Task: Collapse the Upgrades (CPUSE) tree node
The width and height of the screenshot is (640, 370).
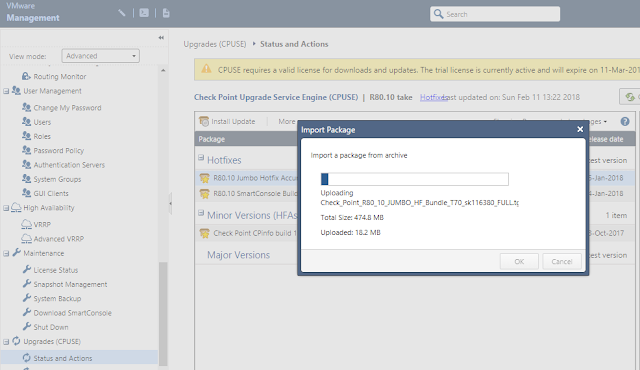Action: (6, 342)
